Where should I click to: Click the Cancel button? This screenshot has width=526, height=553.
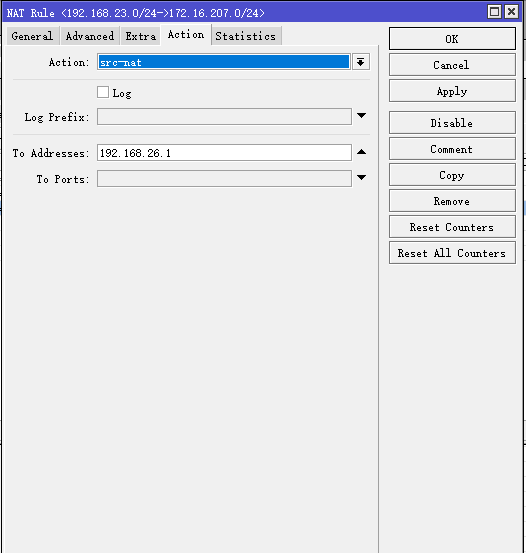coord(452,65)
